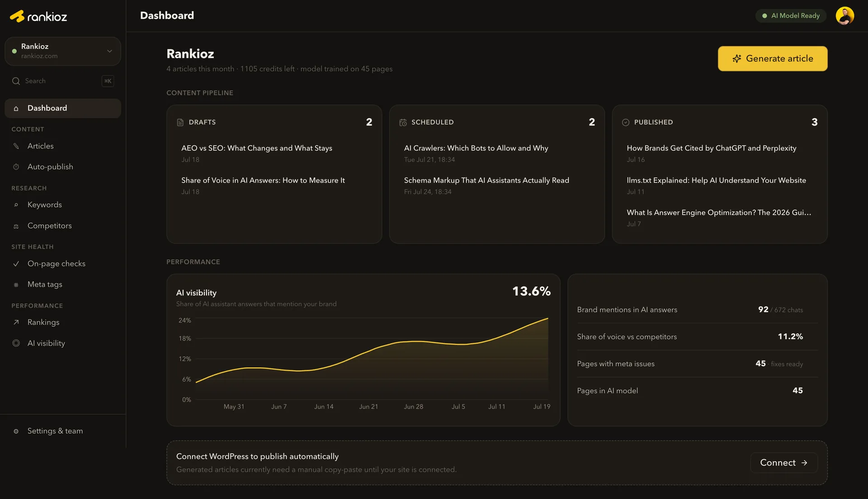
Task: Click the Settings gear icon
Action: pos(16,432)
